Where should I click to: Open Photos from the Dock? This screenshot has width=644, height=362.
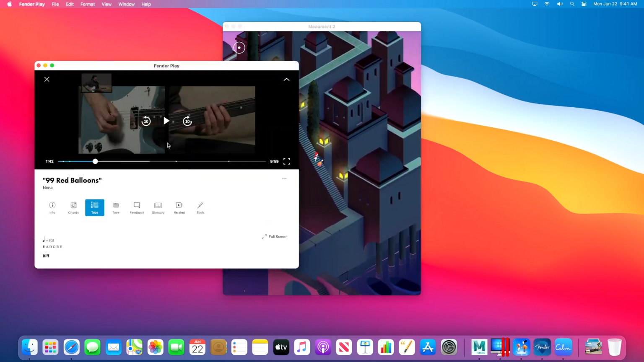point(155,347)
